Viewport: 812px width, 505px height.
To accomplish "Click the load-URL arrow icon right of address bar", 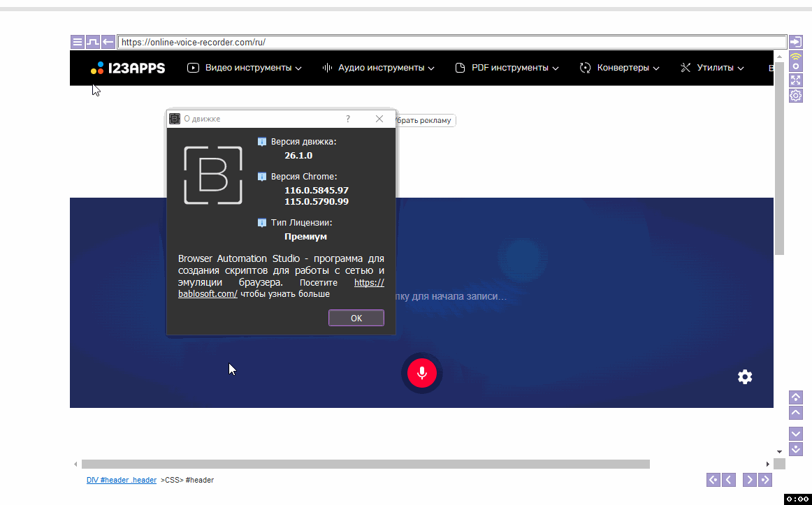I will pyautogui.click(x=795, y=42).
